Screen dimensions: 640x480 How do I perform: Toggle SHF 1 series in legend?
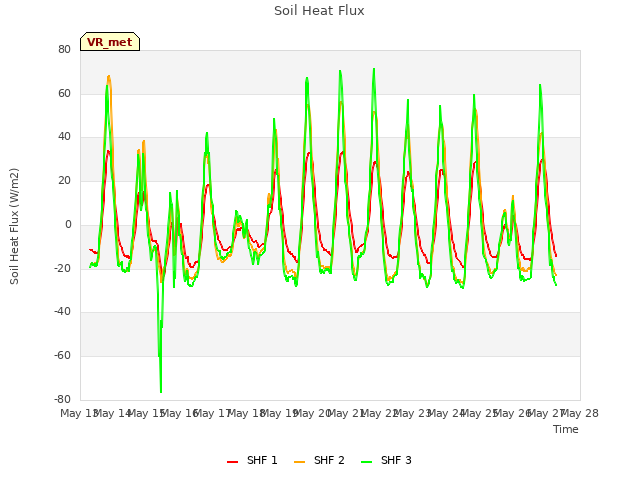click(x=252, y=460)
